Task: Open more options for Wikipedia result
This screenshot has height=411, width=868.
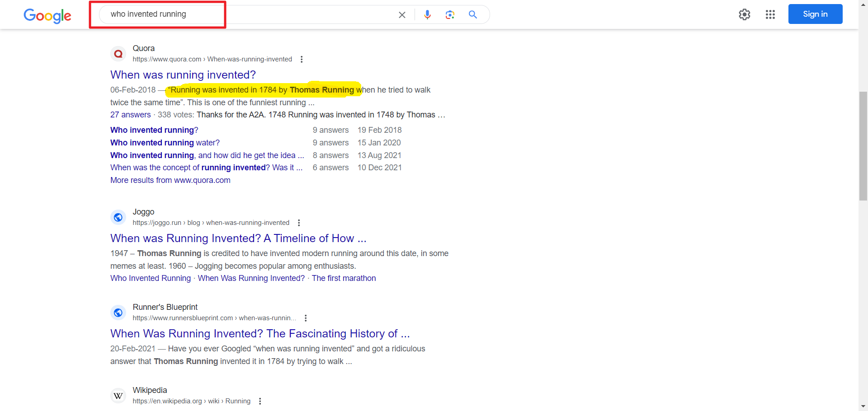Action: click(x=260, y=401)
